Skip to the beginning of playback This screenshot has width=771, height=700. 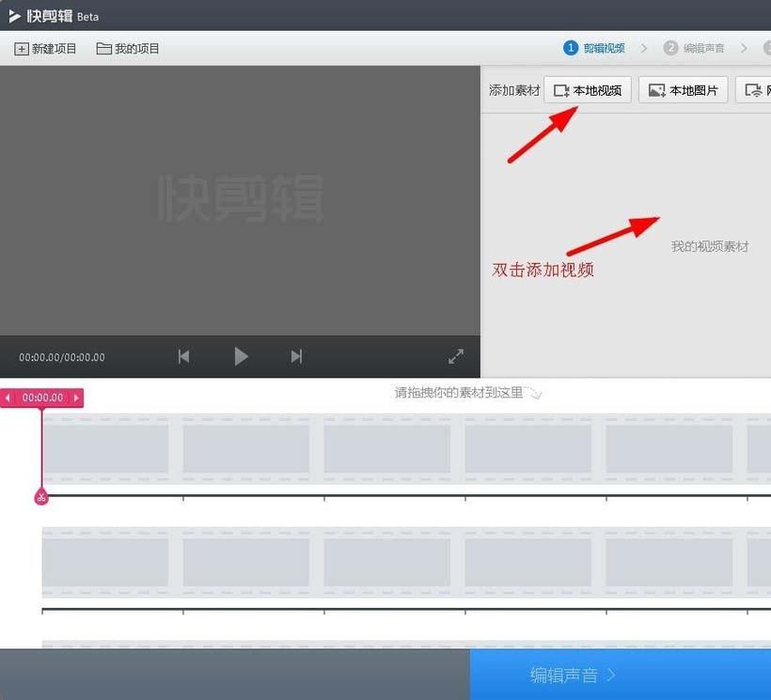coord(183,356)
